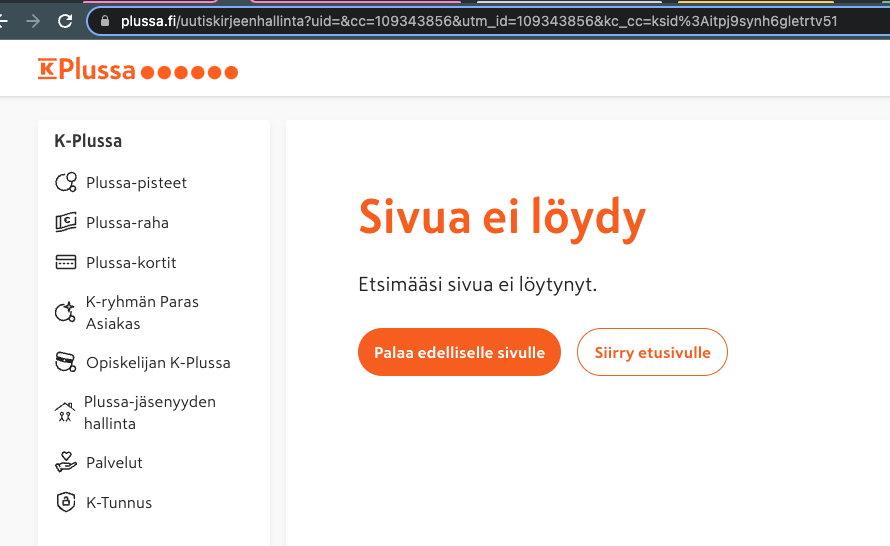The image size is (890, 546).
Task: Click the K-Tunnus shield lock icon
Action: pyautogui.click(x=66, y=502)
